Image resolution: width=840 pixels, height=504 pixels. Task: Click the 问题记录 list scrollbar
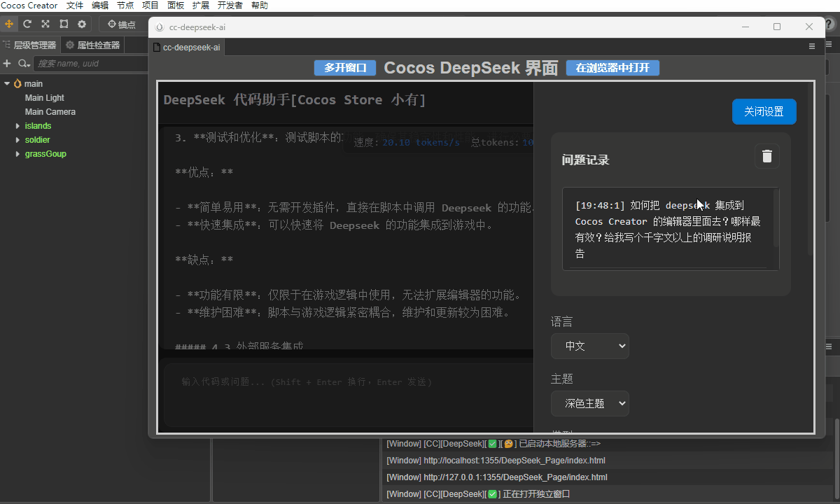click(776, 218)
